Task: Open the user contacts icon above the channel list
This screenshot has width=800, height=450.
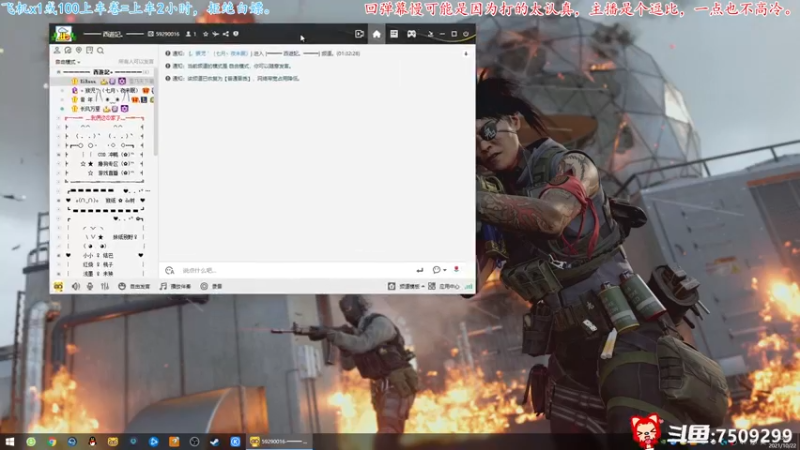Action: click(x=57, y=50)
